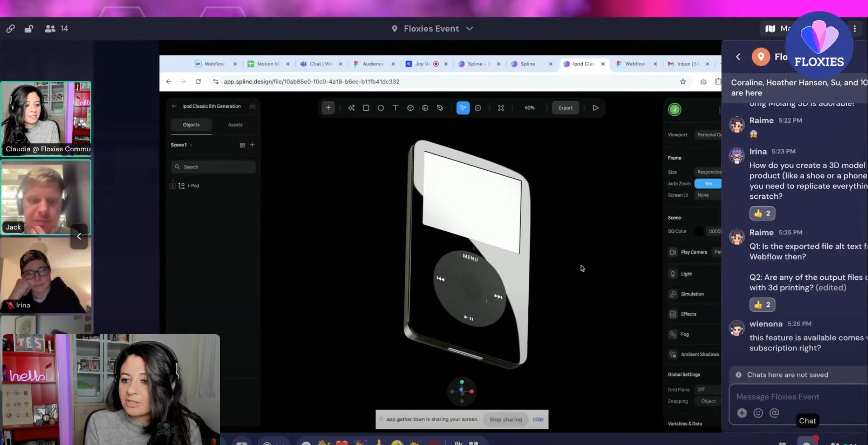Viewport: 868px width, 445px height.
Task: Select the Text tool in Spline toolbar
Action: click(x=395, y=108)
